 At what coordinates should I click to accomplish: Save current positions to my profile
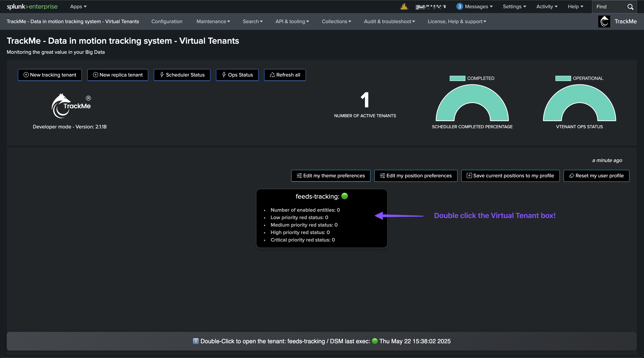point(510,176)
